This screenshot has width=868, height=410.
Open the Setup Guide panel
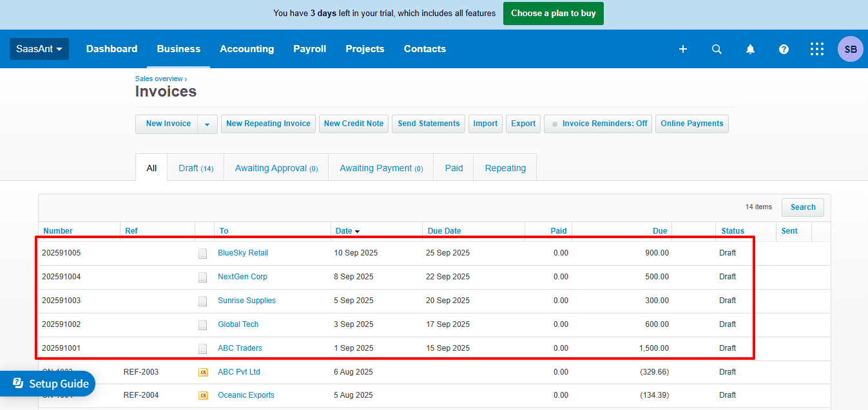[x=48, y=384]
